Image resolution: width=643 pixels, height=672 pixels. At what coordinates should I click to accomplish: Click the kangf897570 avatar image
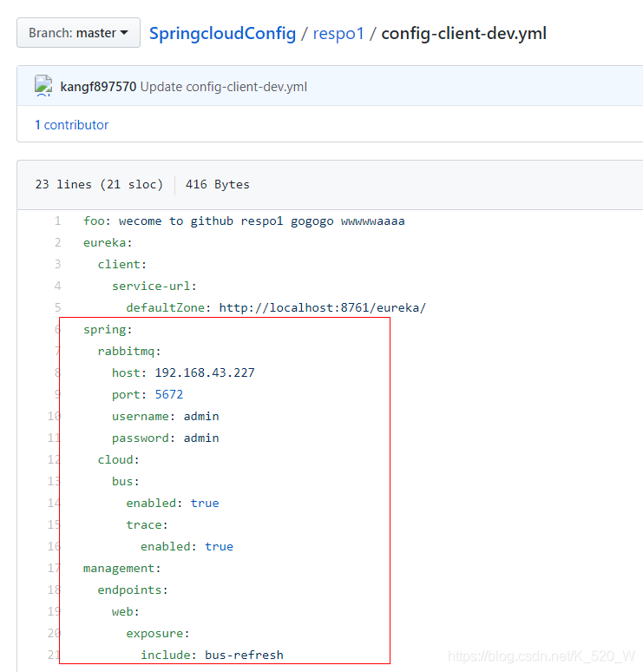click(43, 86)
